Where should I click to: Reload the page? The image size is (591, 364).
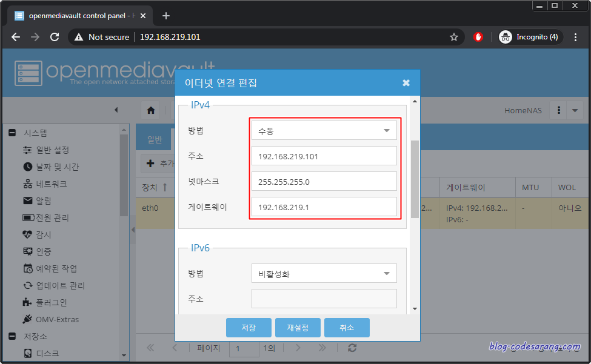click(55, 37)
